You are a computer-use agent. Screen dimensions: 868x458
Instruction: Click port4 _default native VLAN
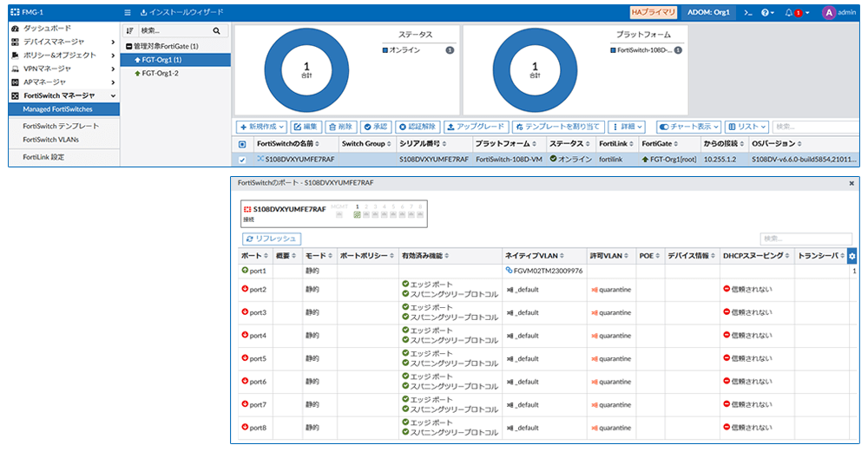click(x=523, y=336)
